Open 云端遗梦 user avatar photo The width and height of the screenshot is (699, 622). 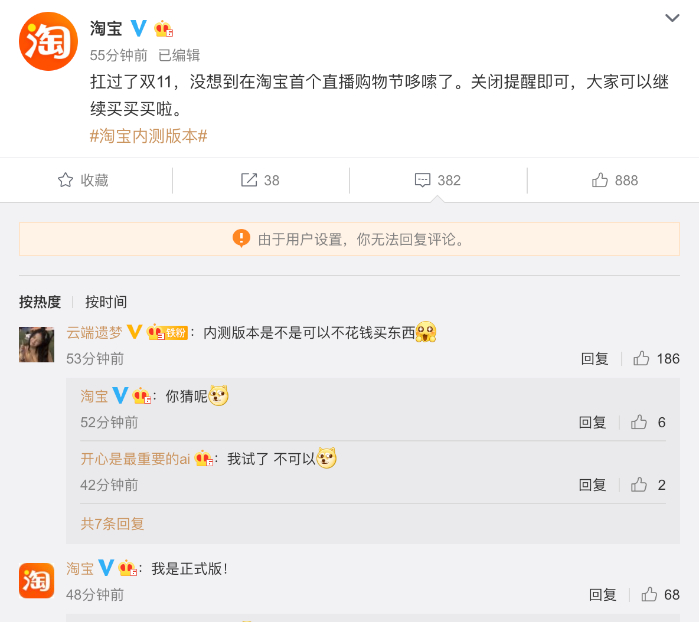[37, 344]
